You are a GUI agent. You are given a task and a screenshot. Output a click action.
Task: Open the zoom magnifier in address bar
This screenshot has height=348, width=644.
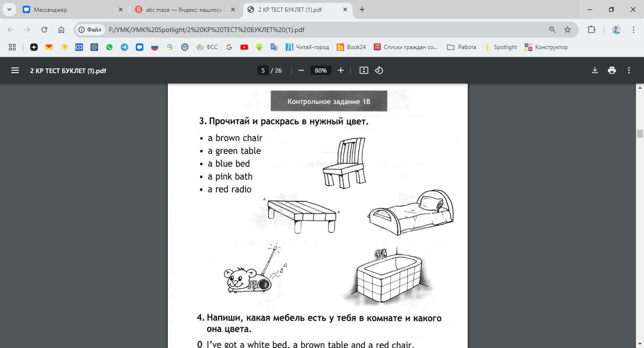[x=553, y=30]
